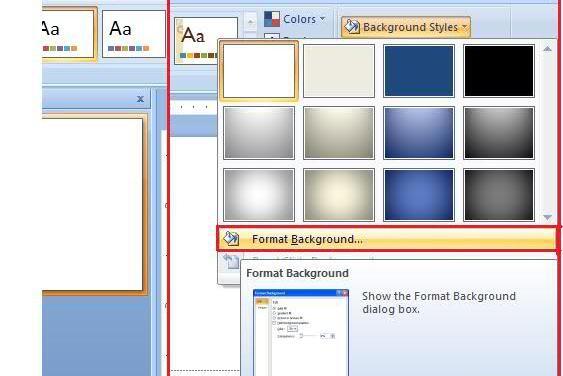Screen dimensions: 563x376
Task: Choose Format Background menu entry
Action: [387, 239]
